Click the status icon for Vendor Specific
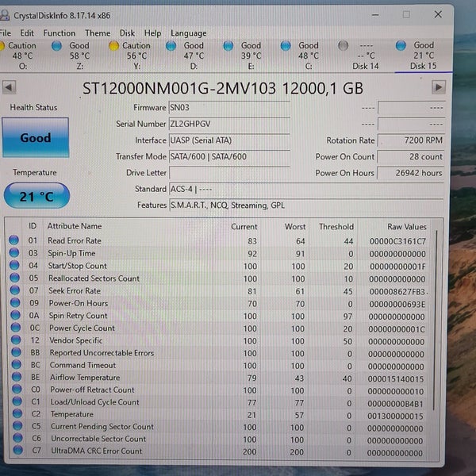This screenshot has height=476, width=476. point(16,340)
